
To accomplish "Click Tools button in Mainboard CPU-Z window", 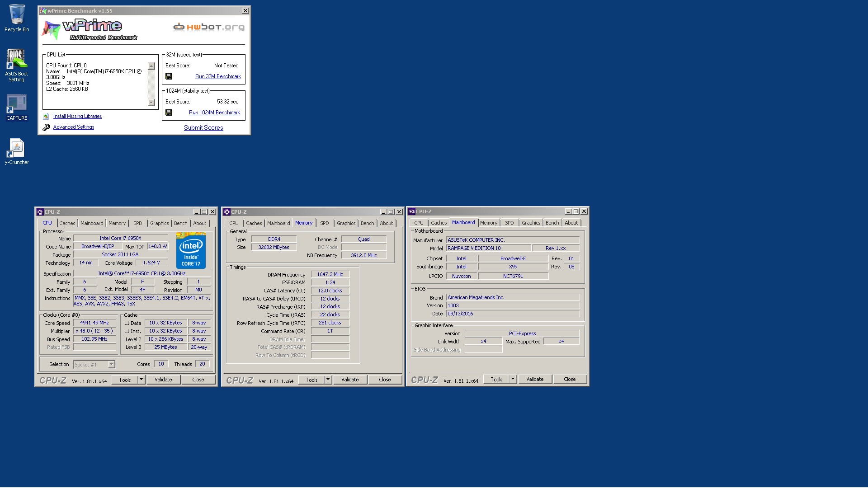I will 497,379.
